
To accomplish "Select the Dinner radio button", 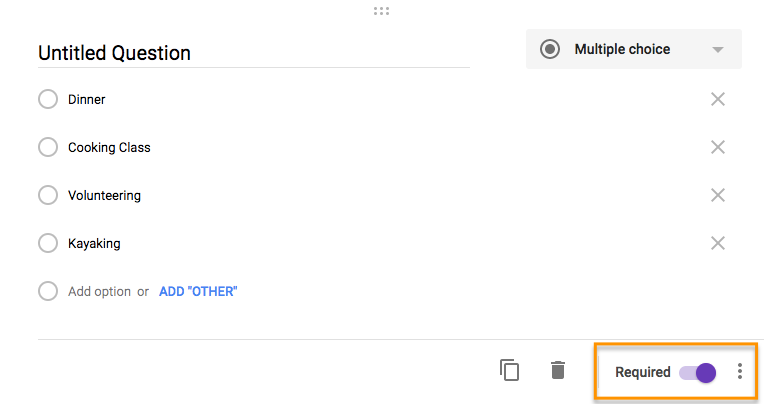I will pos(48,99).
